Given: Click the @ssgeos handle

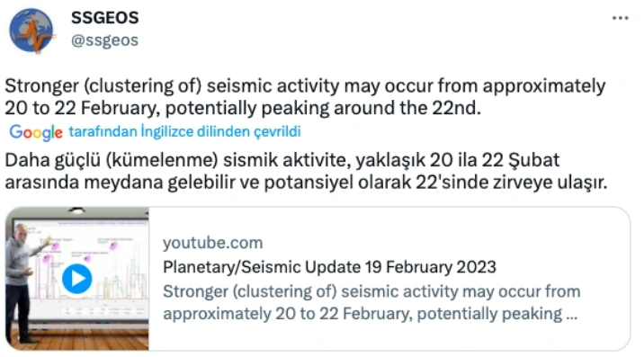Looking at the screenshot, I should (104, 40).
